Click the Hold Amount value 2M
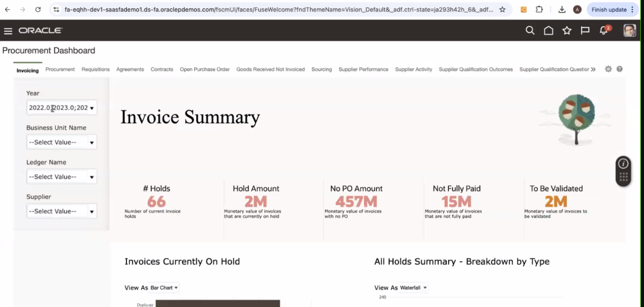The image size is (644, 307). [x=256, y=201]
